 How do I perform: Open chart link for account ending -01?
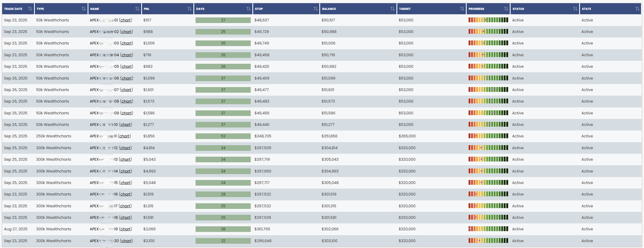(125, 20)
